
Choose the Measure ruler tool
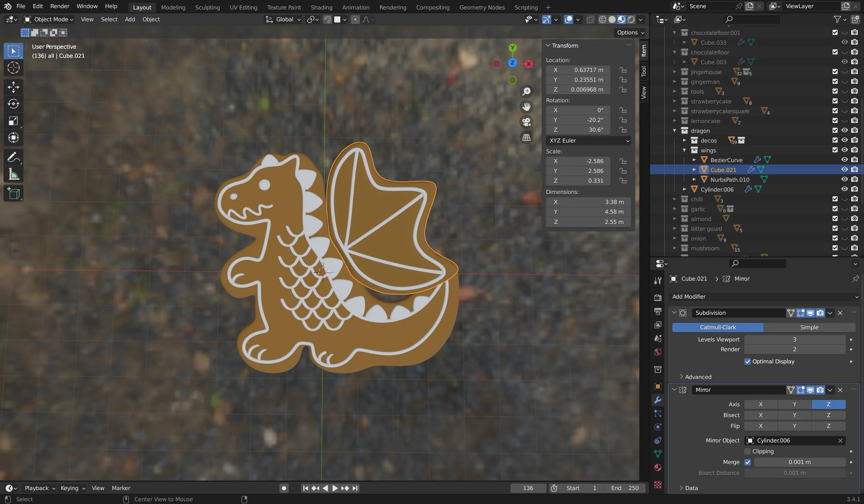13,174
